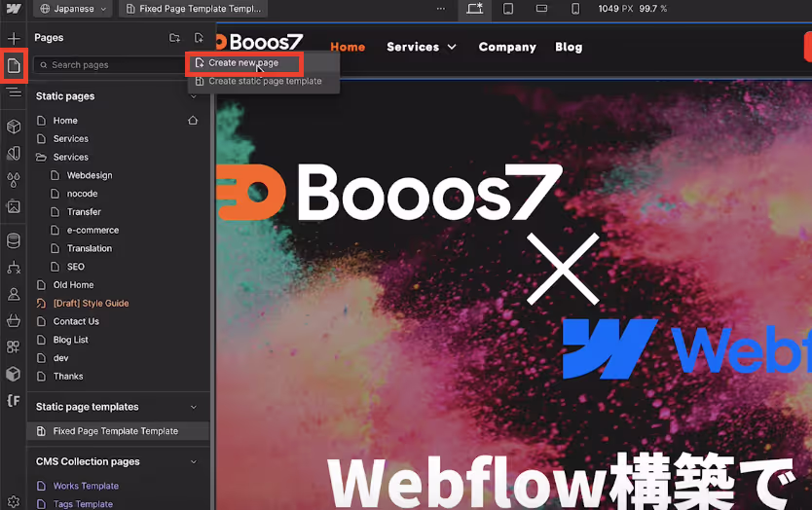Collapse the Static page templates section
812x510 pixels.
194,408
